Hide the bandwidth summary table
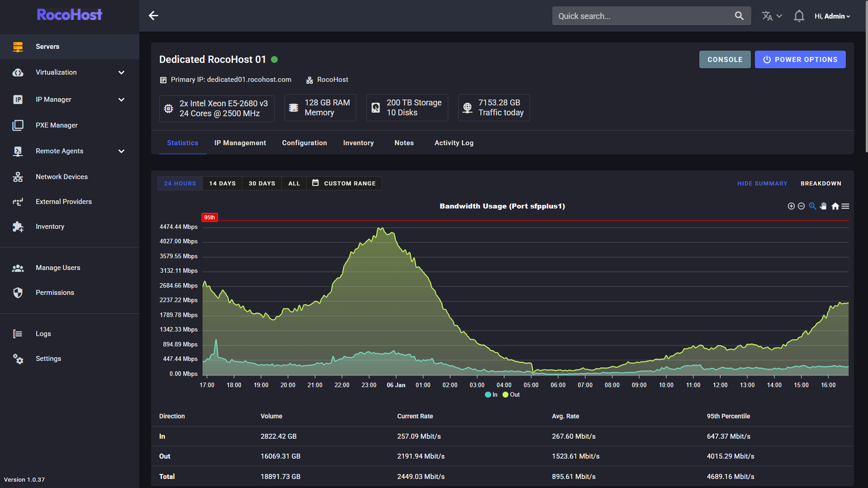This screenshot has height=488, width=868. pos(762,184)
